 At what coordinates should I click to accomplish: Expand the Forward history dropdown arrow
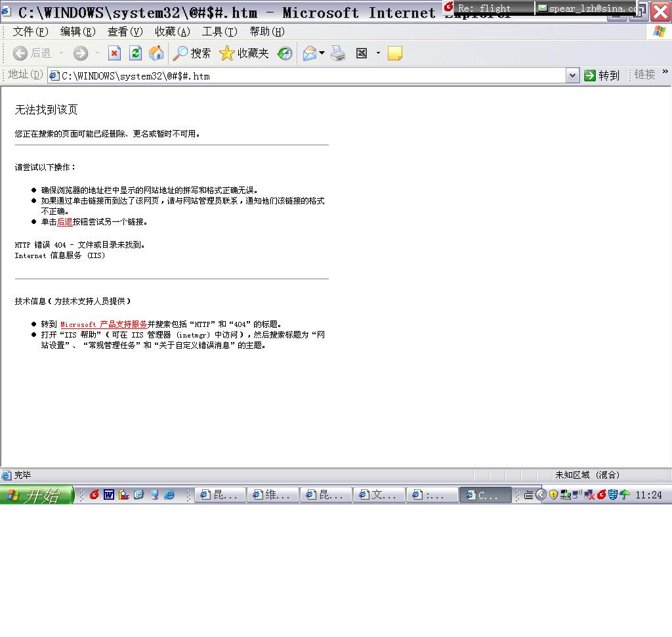coord(98,53)
